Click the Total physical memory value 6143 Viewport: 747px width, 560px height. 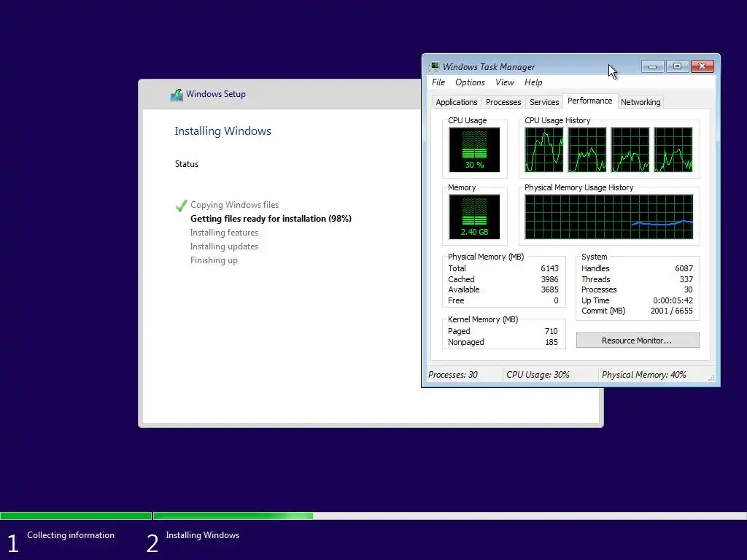point(549,268)
